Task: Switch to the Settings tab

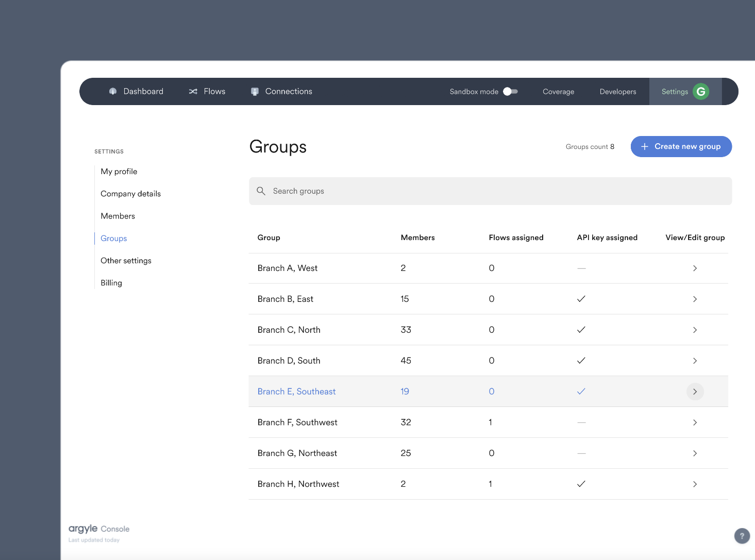Action: click(674, 91)
